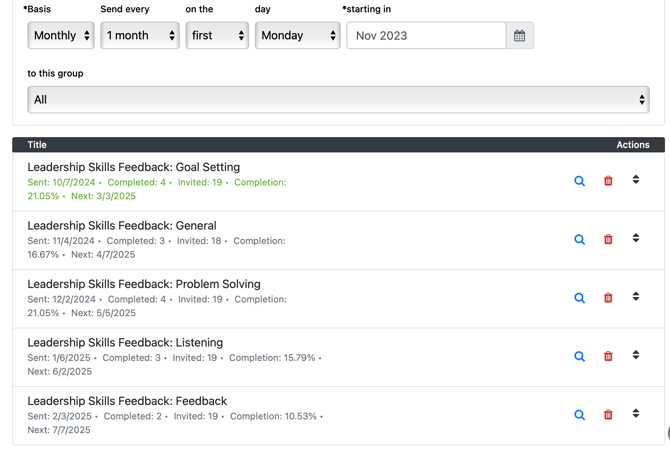670x449 pixels.
Task: Open Leadership Skills Feedback: Listening title
Action: [x=125, y=342]
